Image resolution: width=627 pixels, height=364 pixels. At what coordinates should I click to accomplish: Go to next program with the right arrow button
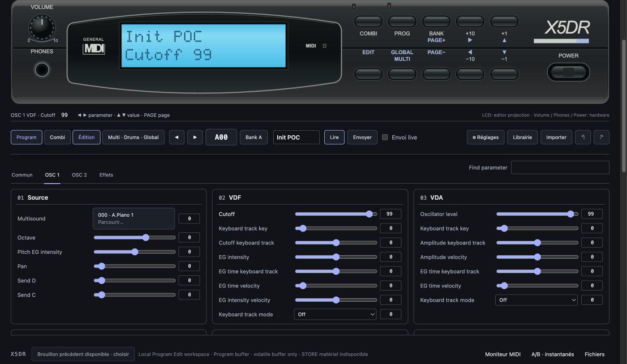click(195, 137)
